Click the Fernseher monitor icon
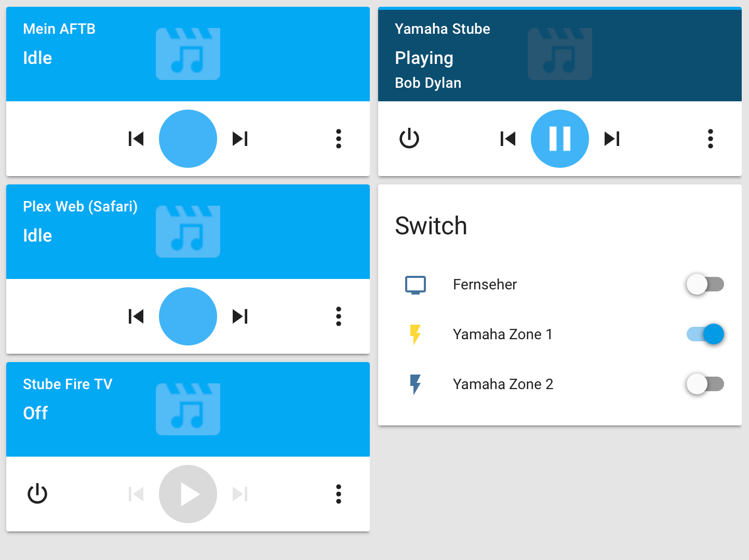Screen dimensions: 749x560 (416, 285)
